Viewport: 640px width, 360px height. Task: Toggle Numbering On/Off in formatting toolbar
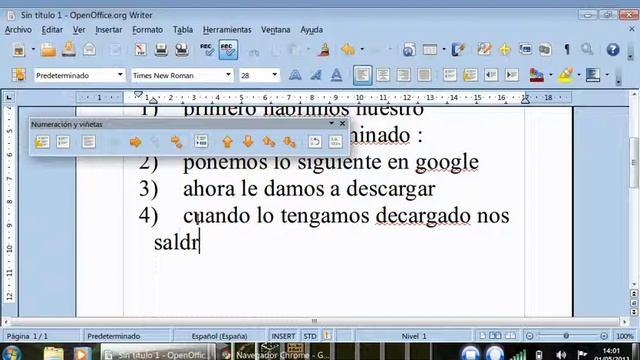[x=449, y=75]
